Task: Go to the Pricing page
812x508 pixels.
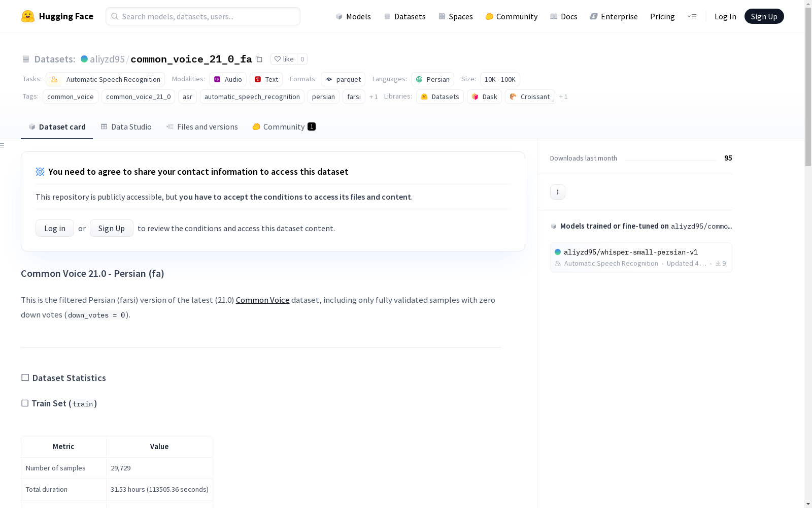Action: click(662, 16)
